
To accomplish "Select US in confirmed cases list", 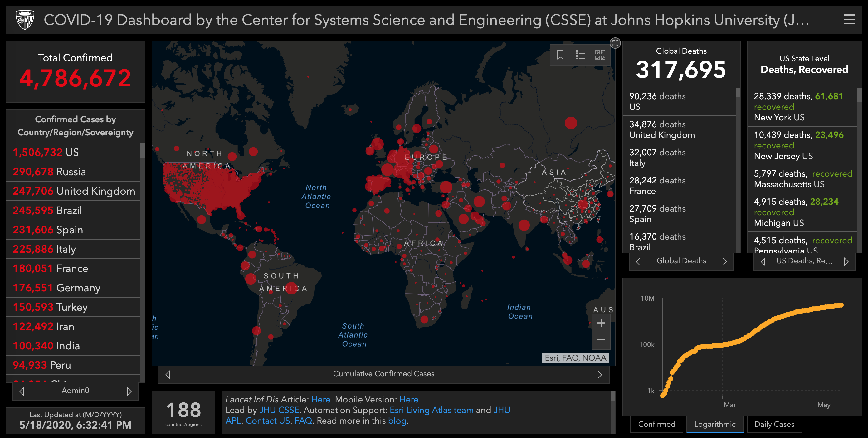I will pos(73,152).
